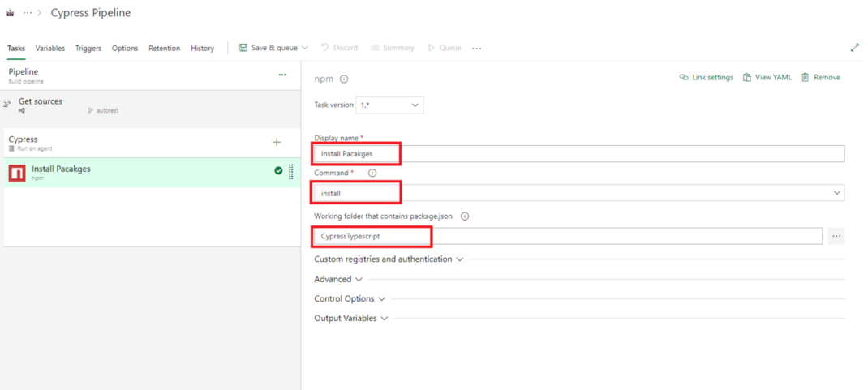Show Command info tooltip
This screenshot has height=390, width=868.
pos(372,174)
